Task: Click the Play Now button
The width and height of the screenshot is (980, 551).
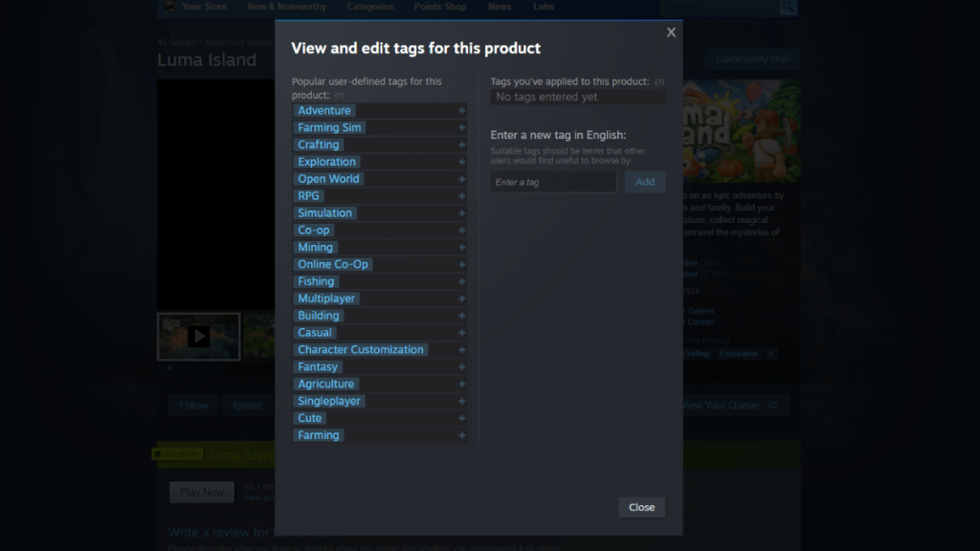Action: [x=201, y=493]
